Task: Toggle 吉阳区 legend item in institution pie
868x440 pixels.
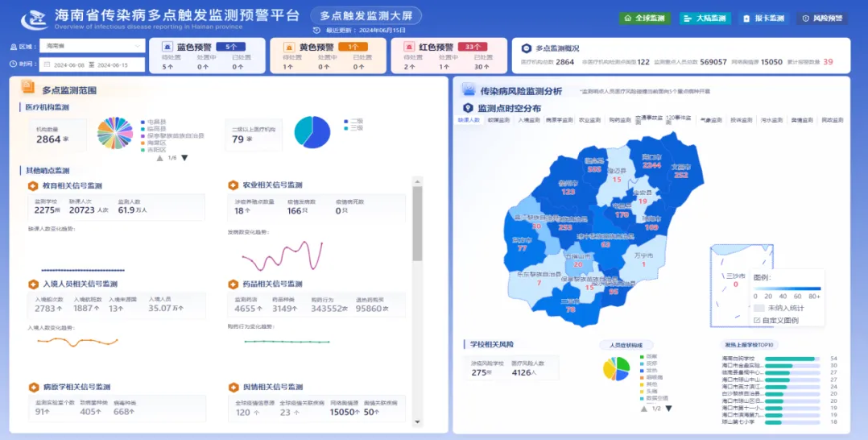Action: (x=153, y=150)
